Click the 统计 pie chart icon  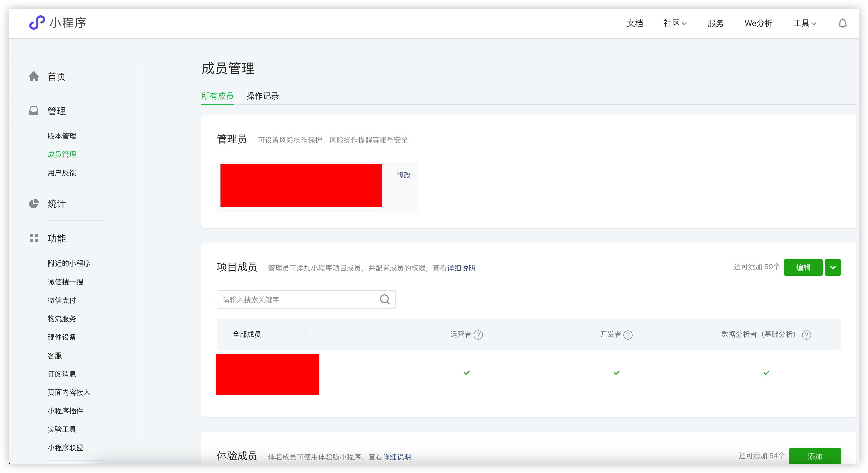click(x=34, y=204)
